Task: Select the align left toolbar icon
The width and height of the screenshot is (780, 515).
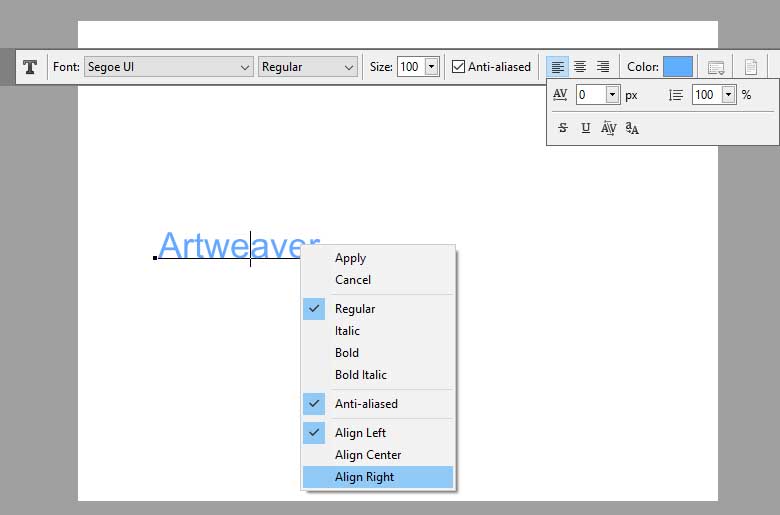Action: pyautogui.click(x=558, y=67)
